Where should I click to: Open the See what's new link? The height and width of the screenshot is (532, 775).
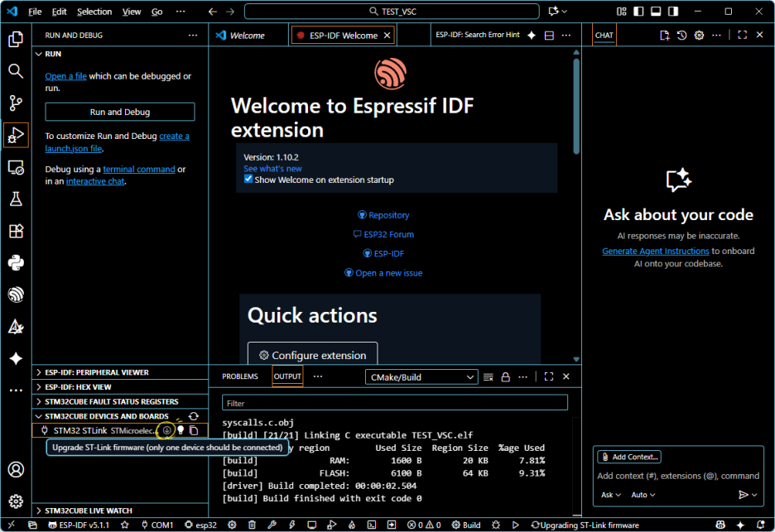point(273,169)
